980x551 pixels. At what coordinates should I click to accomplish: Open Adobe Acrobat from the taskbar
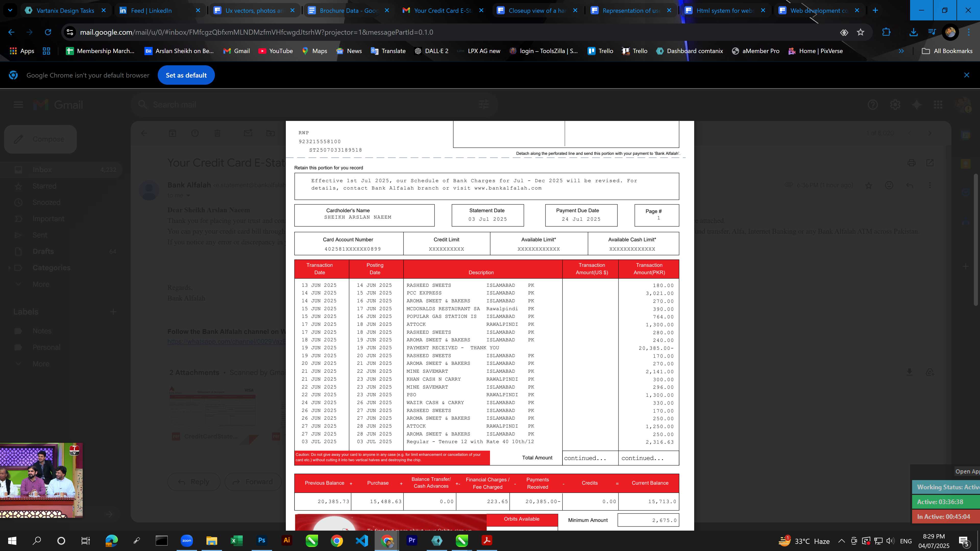(x=487, y=540)
